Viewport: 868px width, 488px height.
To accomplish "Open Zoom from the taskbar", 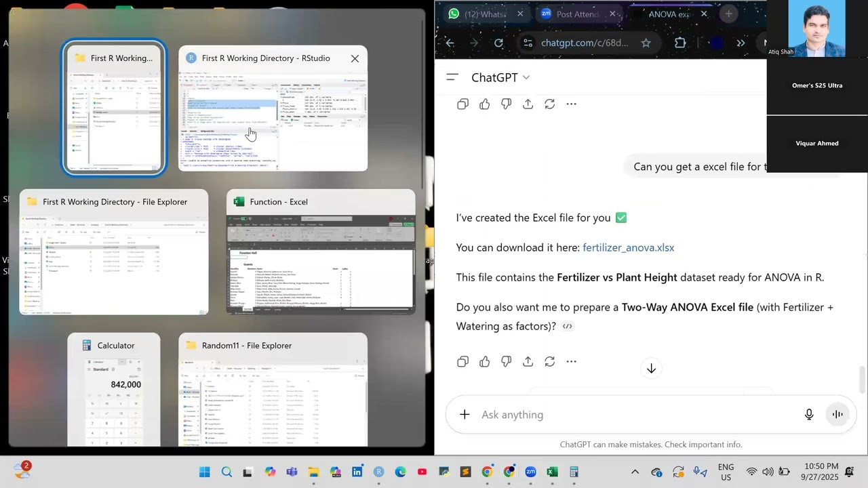I will click(530, 472).
